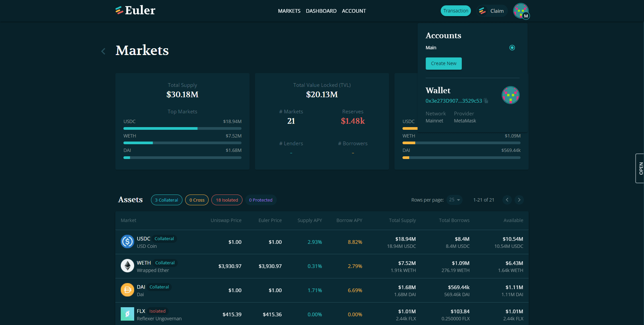Image resolution: width=644 pixels, height=325 pixels.
Task: Click the Markets page heading
Action: pos(142,50)
